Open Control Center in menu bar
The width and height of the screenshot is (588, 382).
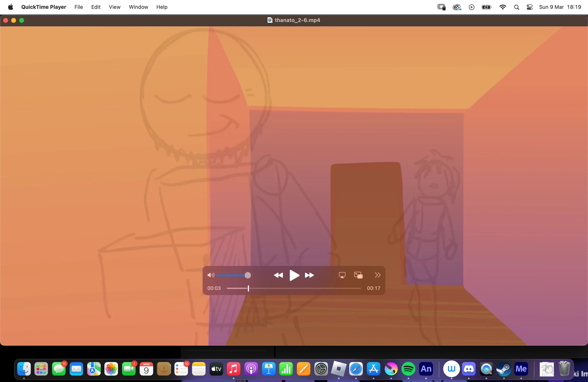pyautogui.click(x=529, y=7)
